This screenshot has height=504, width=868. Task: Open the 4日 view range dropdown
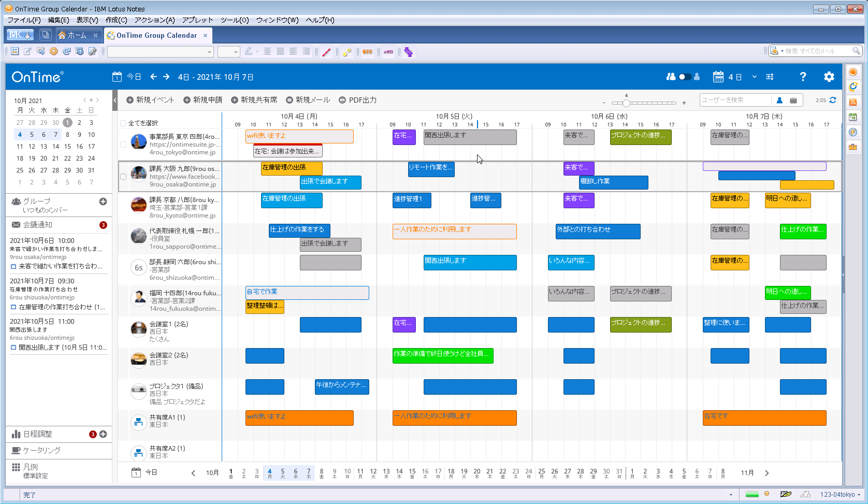(754, 77)
